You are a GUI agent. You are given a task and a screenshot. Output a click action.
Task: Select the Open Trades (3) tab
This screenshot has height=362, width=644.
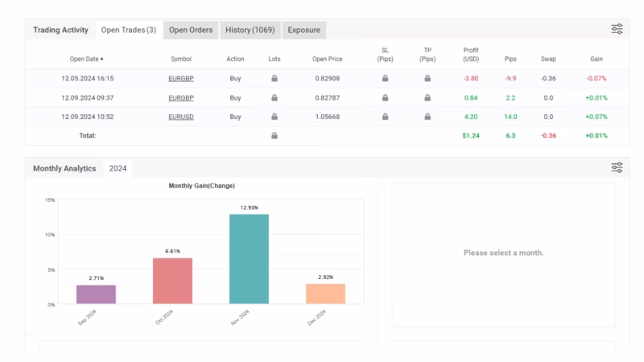click(x=127, y=30)
